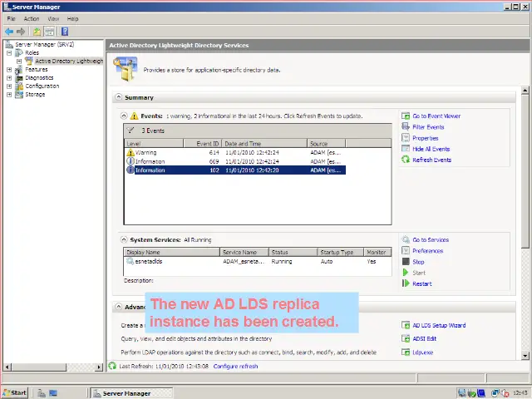Open the File menu
This screenshot has height=399, width=532.
tap(11, 19)
